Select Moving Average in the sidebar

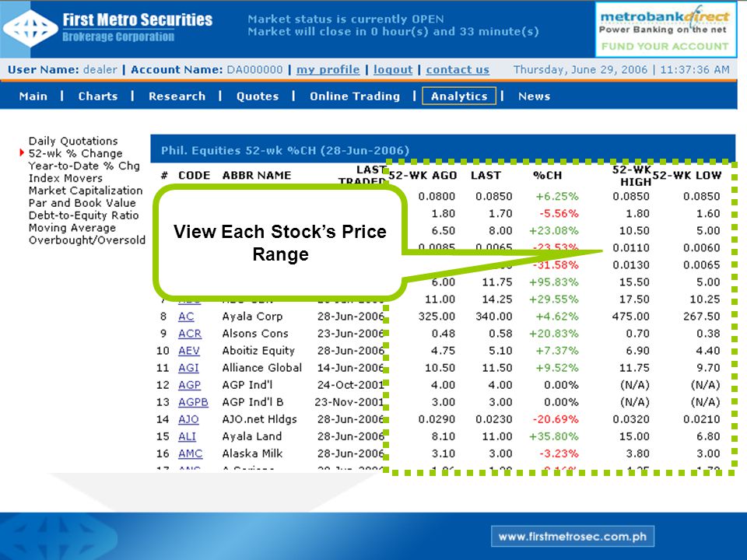pyautogui.click(x=72, y=228)
